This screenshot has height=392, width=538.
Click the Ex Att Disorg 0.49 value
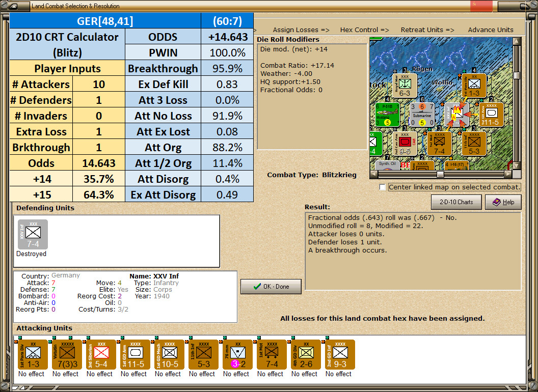228,195
